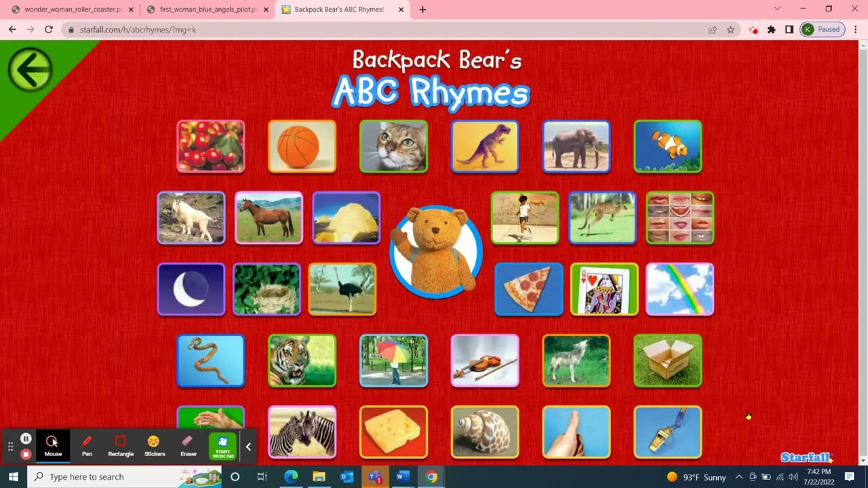Pause the screen recording
The height and width of the screenshot is (488, 868).
[x=26, y=439]
